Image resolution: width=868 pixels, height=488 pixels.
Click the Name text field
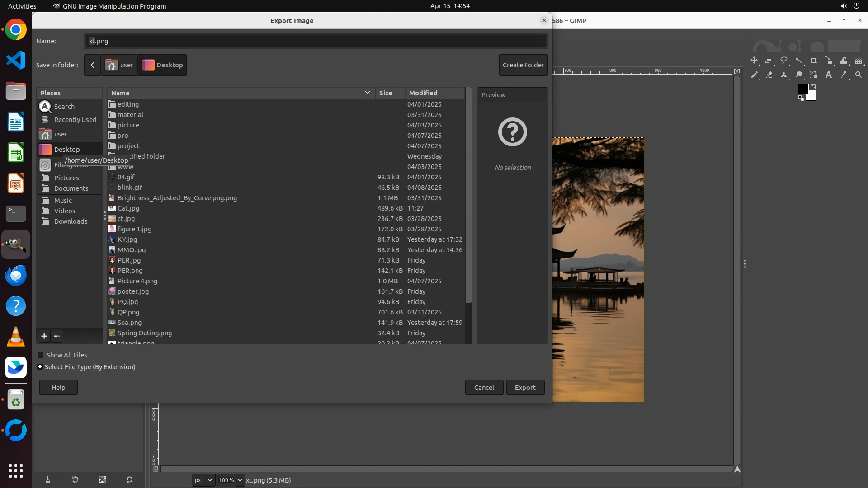click(x=315, y=41)
